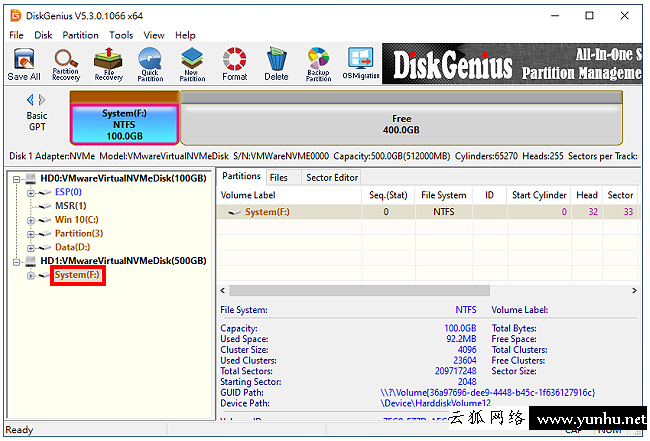Image resolution: width=650 pixels, height=441 pixels.
Task: Select System(F:) under HD1 in the tree
Action: click(x=77, y=275)
